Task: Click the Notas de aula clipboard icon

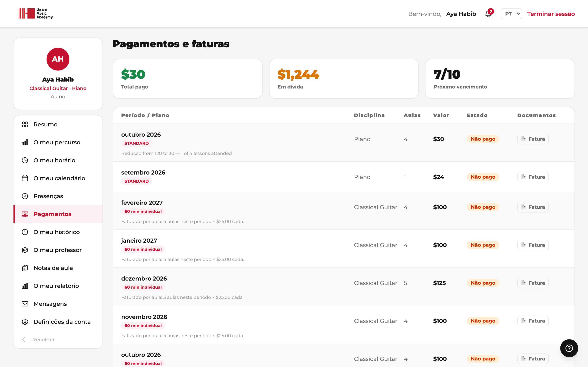Action: tap(25, 268)
